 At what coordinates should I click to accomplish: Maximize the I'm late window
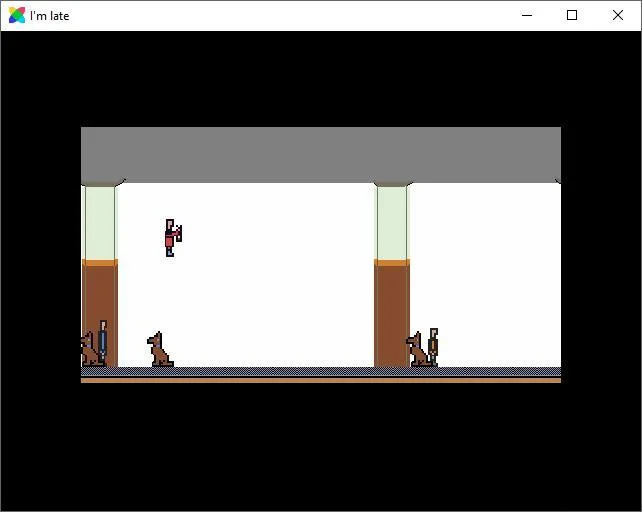[572, 16]
